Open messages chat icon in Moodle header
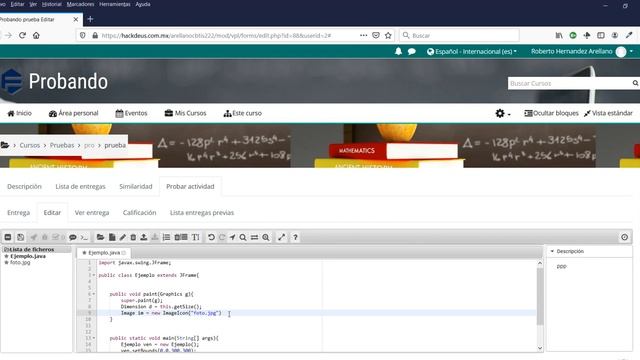The width and height of the screenshot is (640, 360). click(412, 51)
